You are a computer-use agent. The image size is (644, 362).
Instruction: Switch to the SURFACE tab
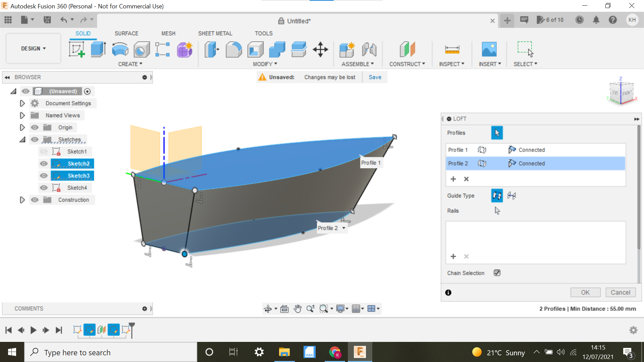126,33
